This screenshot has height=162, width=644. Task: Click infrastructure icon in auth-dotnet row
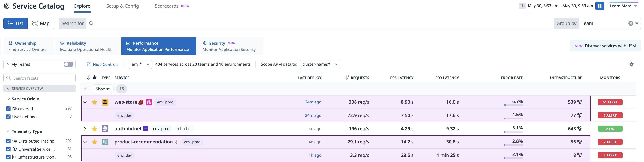coord(580,129)
